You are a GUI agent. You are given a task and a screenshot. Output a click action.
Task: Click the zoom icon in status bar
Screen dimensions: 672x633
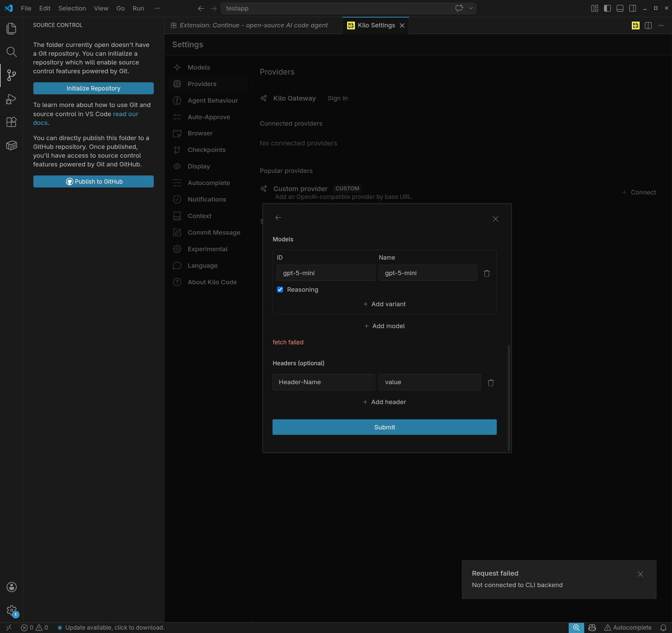(576, 628)
